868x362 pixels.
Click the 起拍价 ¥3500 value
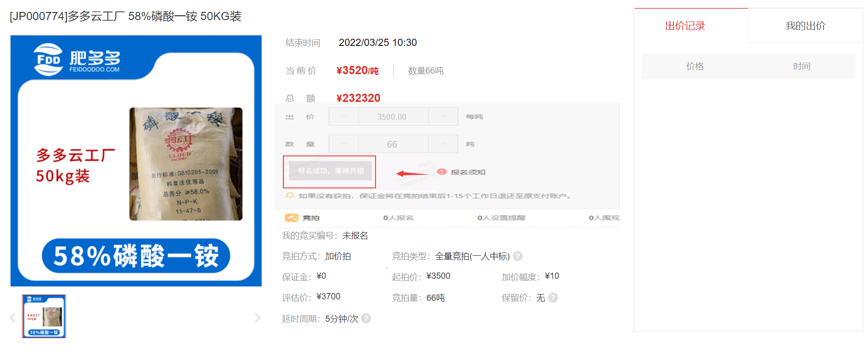point(438,276)
